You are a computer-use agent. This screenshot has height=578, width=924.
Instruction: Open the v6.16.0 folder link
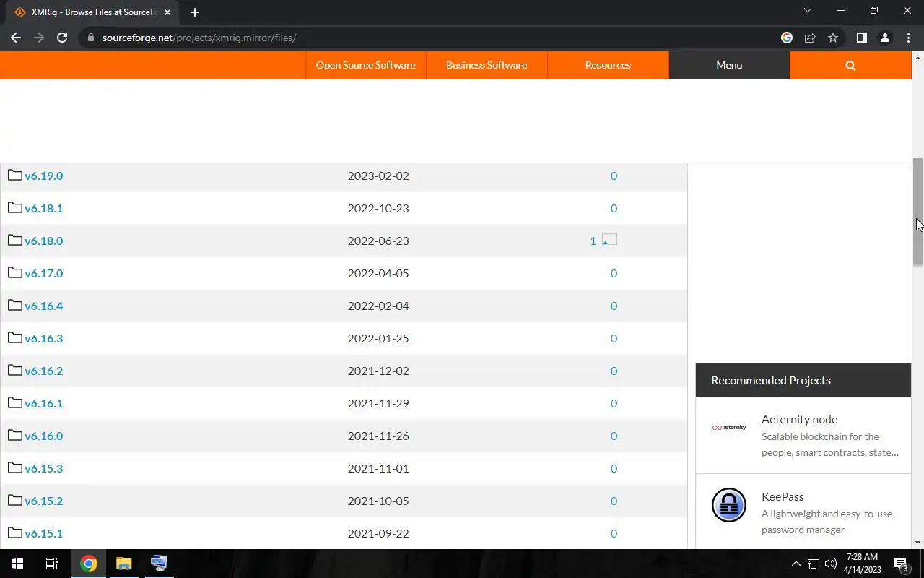[43, 436]
